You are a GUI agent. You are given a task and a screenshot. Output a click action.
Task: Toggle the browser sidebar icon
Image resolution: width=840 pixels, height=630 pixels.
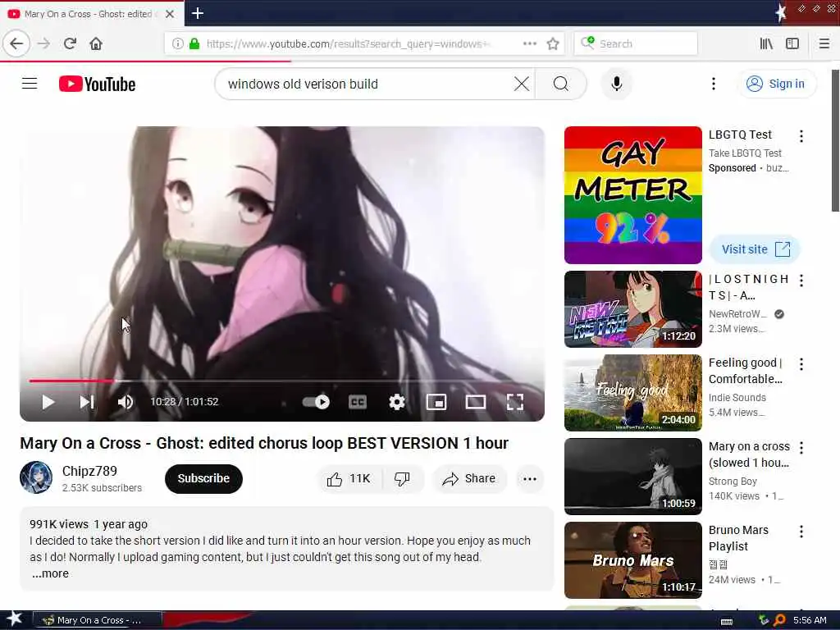tap(792, 44)
